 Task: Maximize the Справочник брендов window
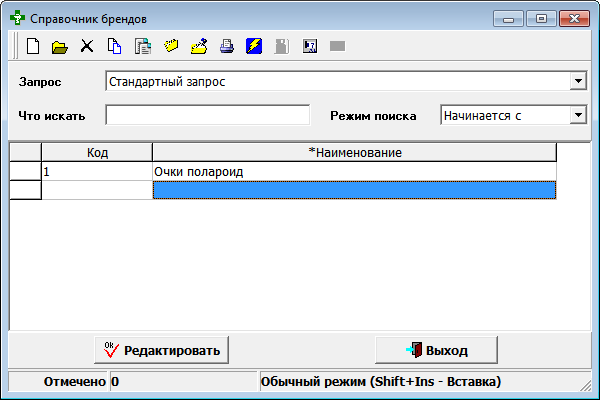coord(541,19)
